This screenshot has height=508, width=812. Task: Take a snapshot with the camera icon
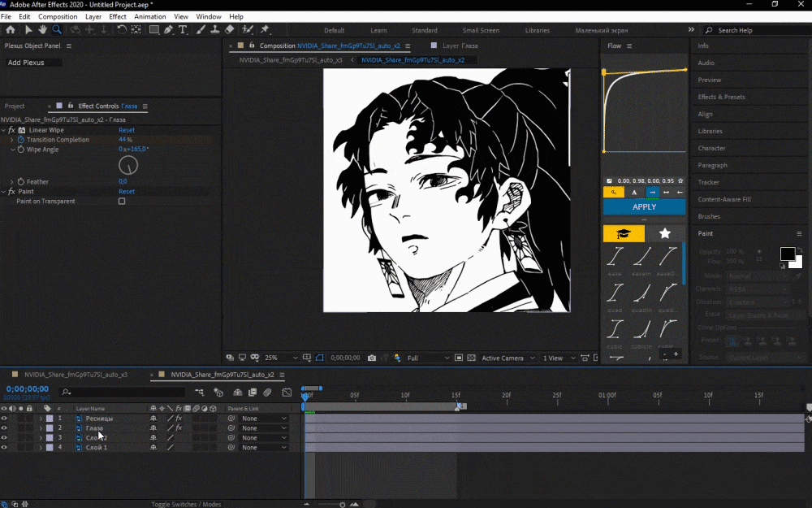click(372, 358)
